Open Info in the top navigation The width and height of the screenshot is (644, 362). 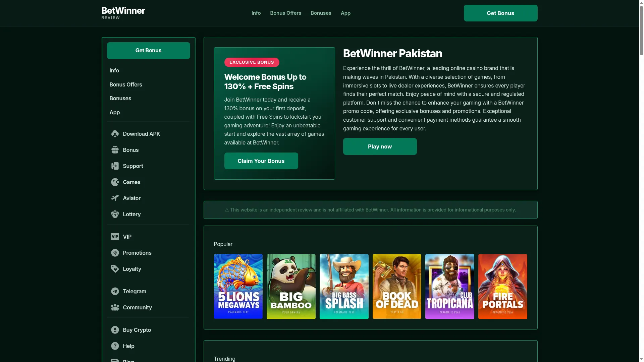tap(256, 13)
